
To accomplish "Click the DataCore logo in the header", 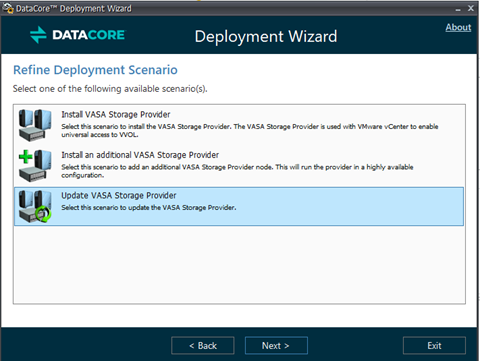I will point(77,35).
